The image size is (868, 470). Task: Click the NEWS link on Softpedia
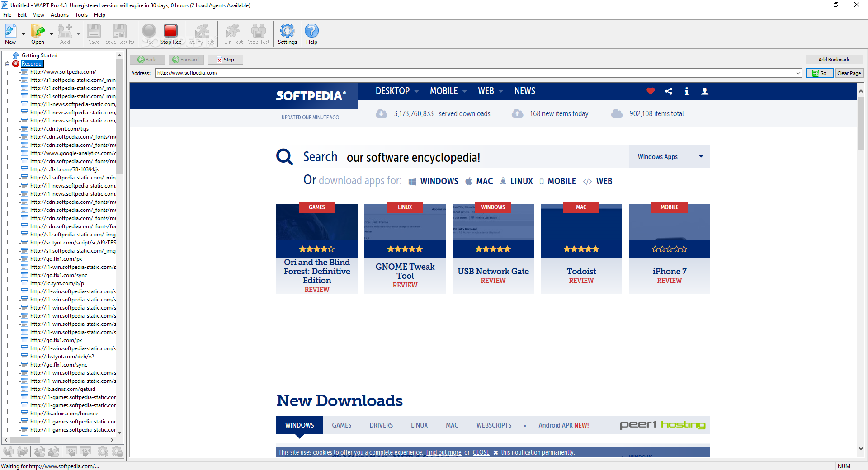(524, 91)
